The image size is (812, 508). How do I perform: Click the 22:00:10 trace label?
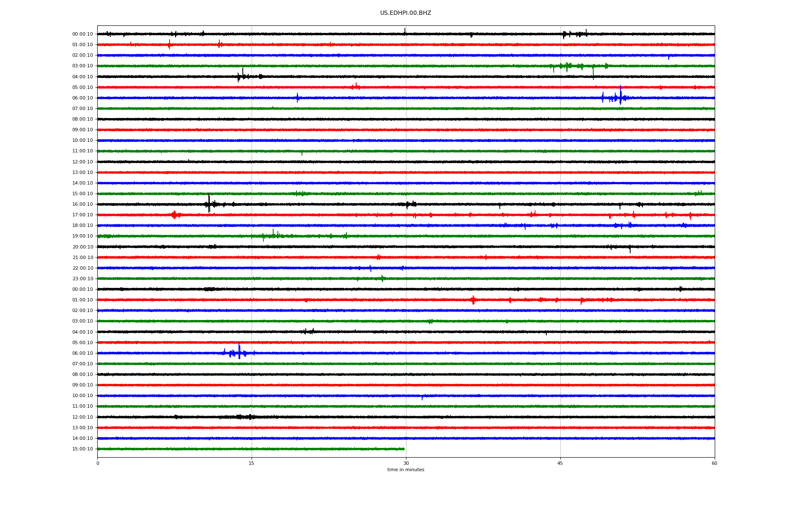click(x=82, y=268)
